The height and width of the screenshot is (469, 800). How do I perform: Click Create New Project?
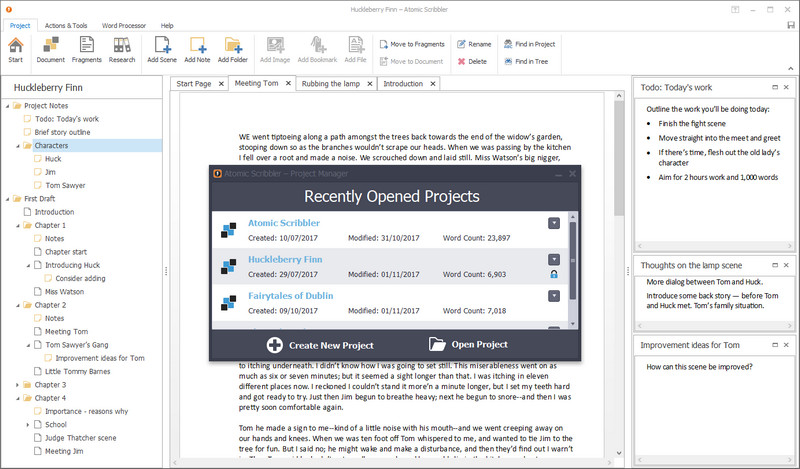point(320,345)
